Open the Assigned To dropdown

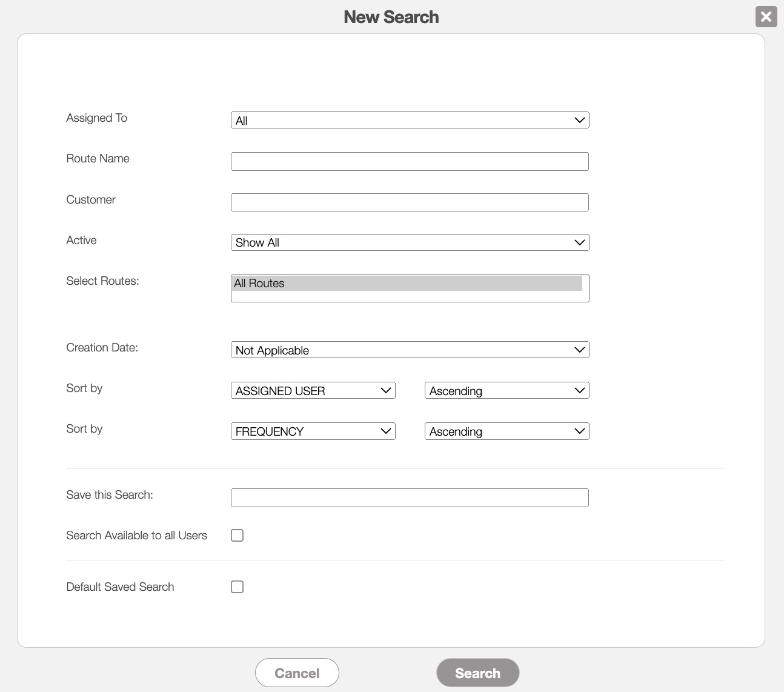(410, 120)
